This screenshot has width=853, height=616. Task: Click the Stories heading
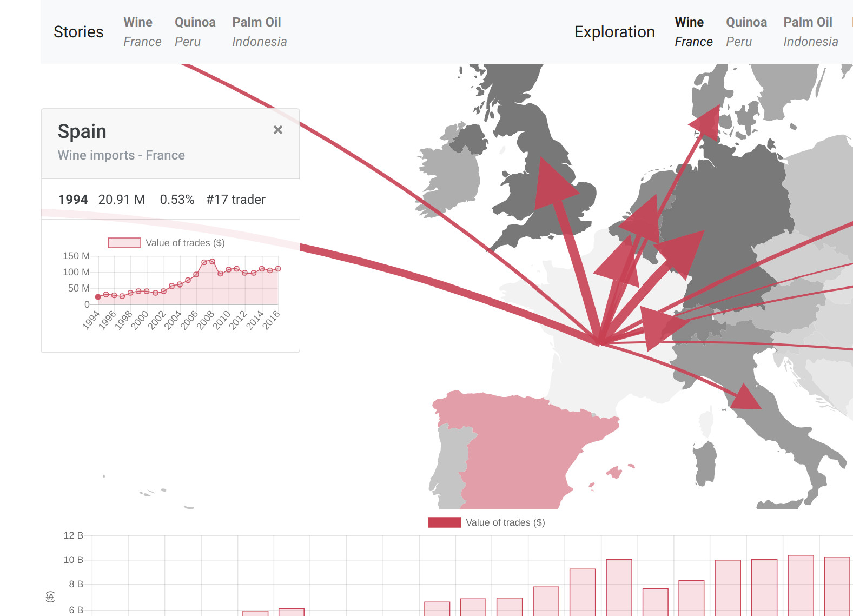click(x=78, y=32)
